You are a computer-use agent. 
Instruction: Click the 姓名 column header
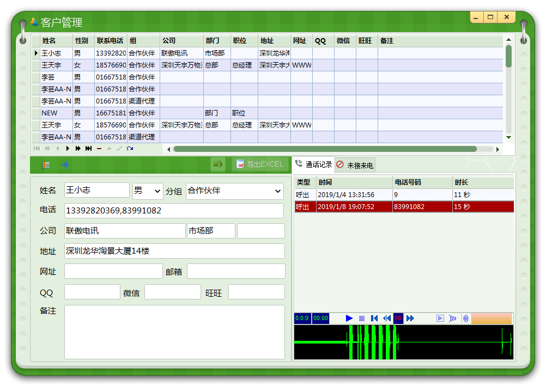click(x=57, y=41)
